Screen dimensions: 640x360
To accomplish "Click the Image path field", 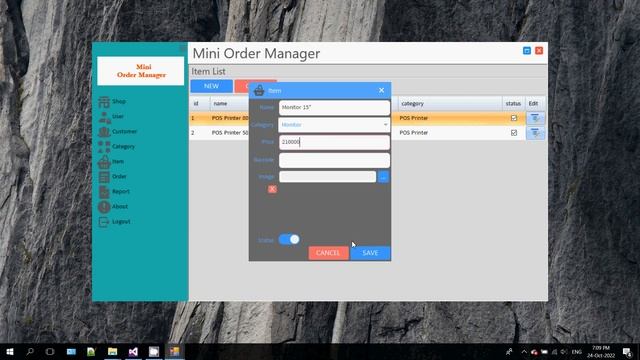I will pyautogui.click(x=327, y=177).
